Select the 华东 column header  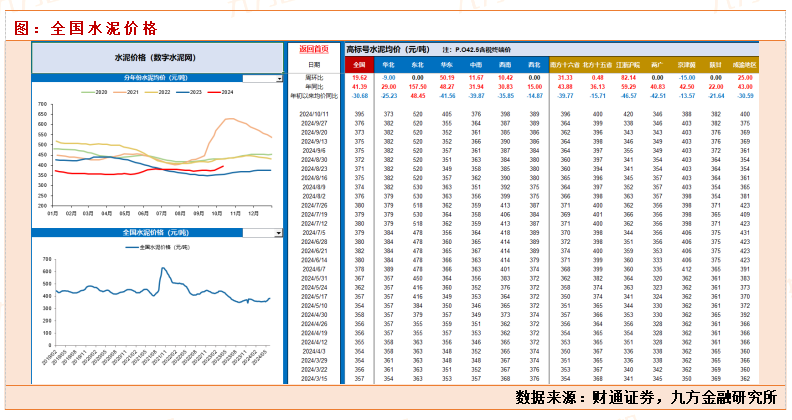[447, 65]
